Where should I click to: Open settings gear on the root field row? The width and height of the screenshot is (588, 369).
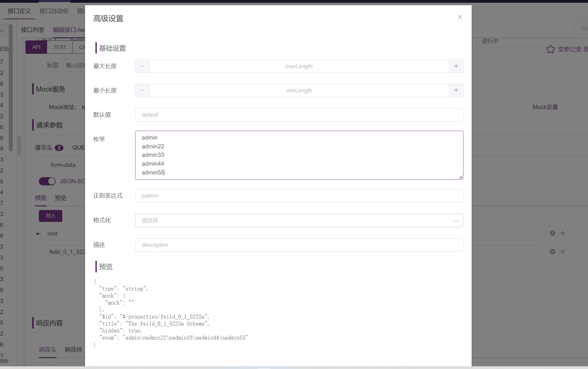click(x=552, y=233)
